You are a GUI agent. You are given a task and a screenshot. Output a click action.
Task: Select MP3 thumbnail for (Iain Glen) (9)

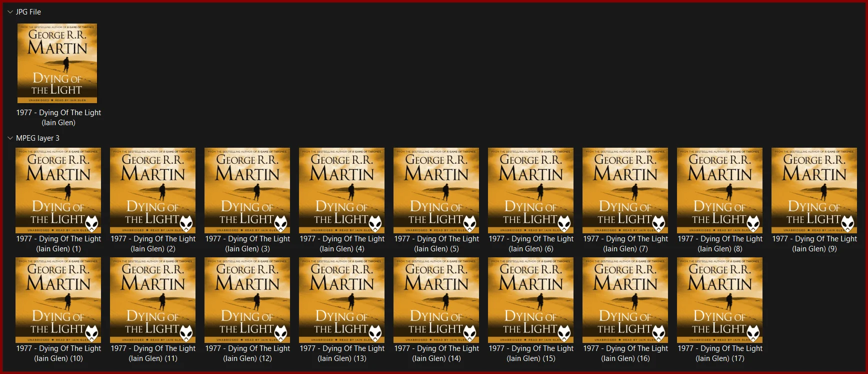tap(814, 190)
